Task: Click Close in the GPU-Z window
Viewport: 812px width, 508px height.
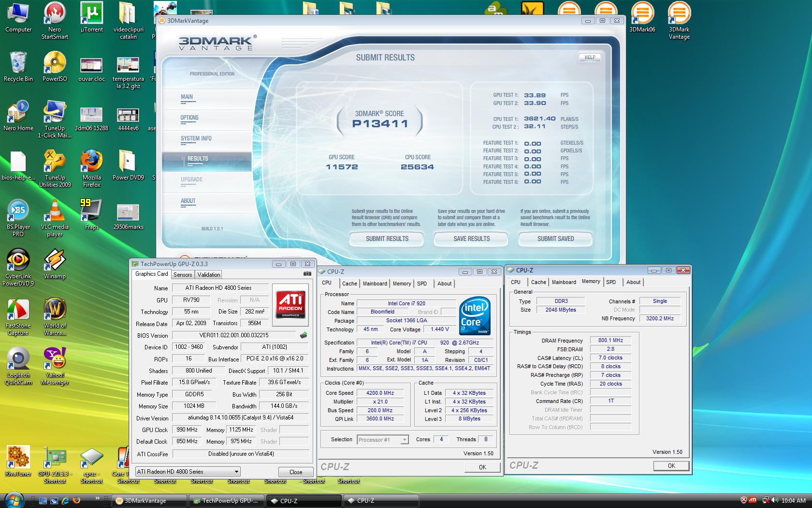Action: tap(296, 472)
